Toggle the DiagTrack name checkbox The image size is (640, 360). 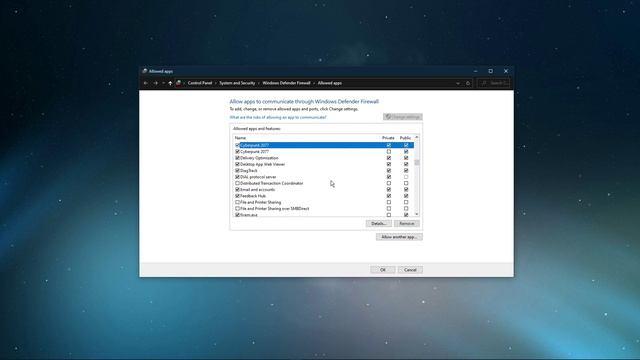[x=238, y=171]
